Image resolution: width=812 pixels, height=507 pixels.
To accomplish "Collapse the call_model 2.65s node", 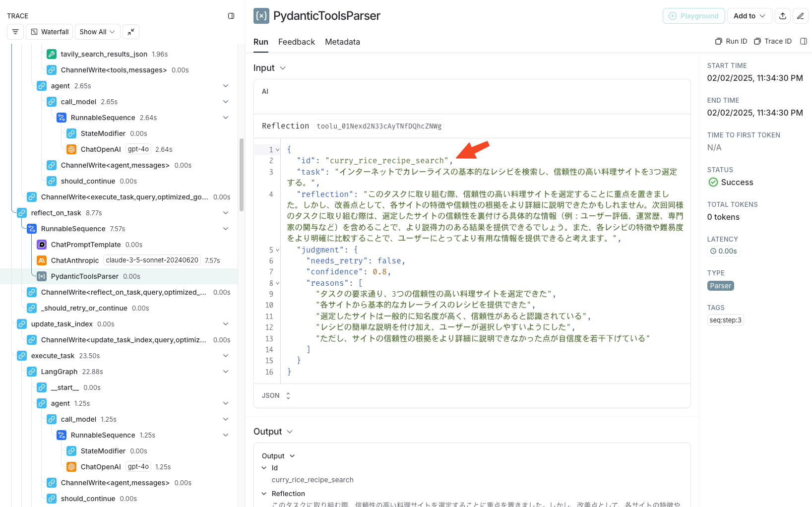I will point(226,102).
